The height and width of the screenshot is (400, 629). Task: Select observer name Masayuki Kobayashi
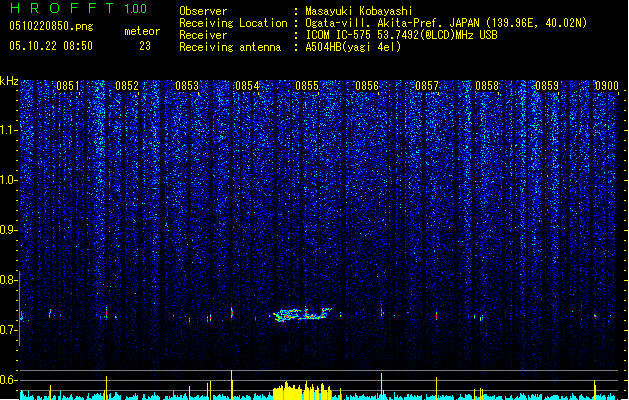(x=359, y=11)
